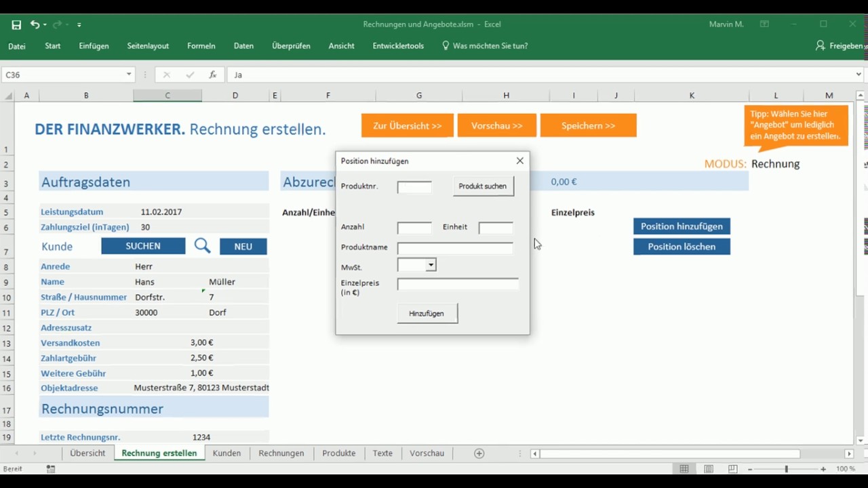Screen dimensions: 868x488
Task: Click the insert function fx icon
Action: click(x=212, y=75)
